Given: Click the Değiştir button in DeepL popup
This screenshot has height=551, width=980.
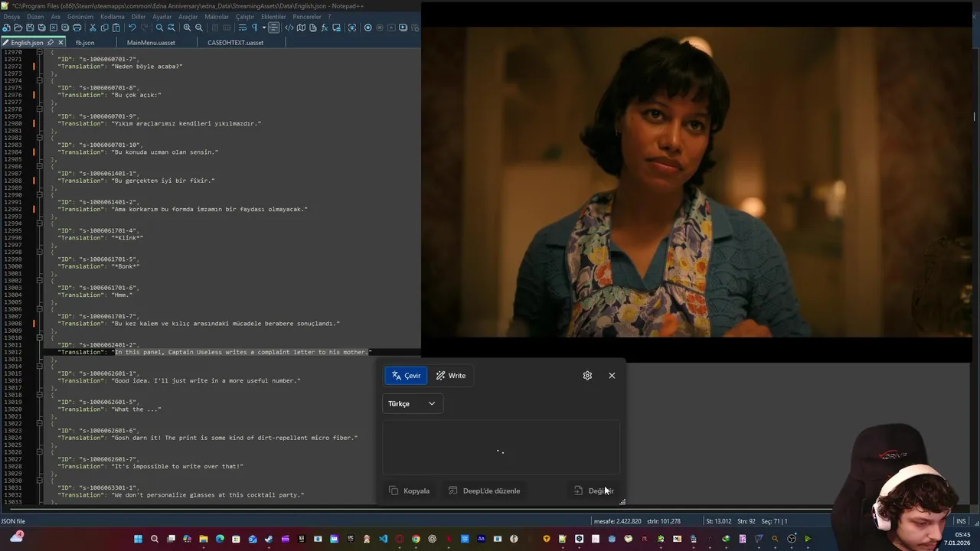Looking at the screenshot, I should (x=594, y=491).
